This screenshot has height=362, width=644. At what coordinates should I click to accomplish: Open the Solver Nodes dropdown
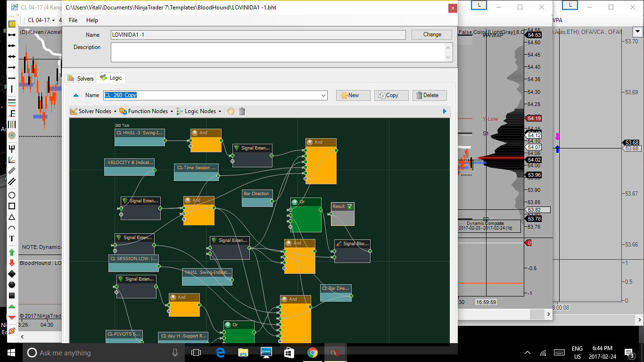pyautogui.click(x=92, y=111)
